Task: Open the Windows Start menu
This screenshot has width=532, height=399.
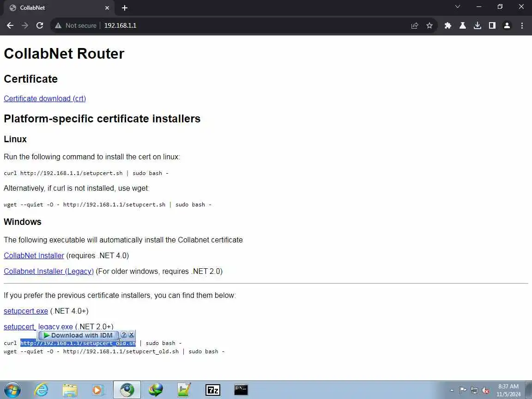Action: tap(12, 390)
